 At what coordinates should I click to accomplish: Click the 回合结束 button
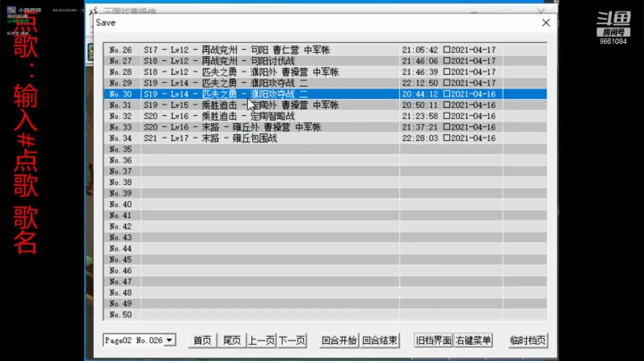coord(380,340)
